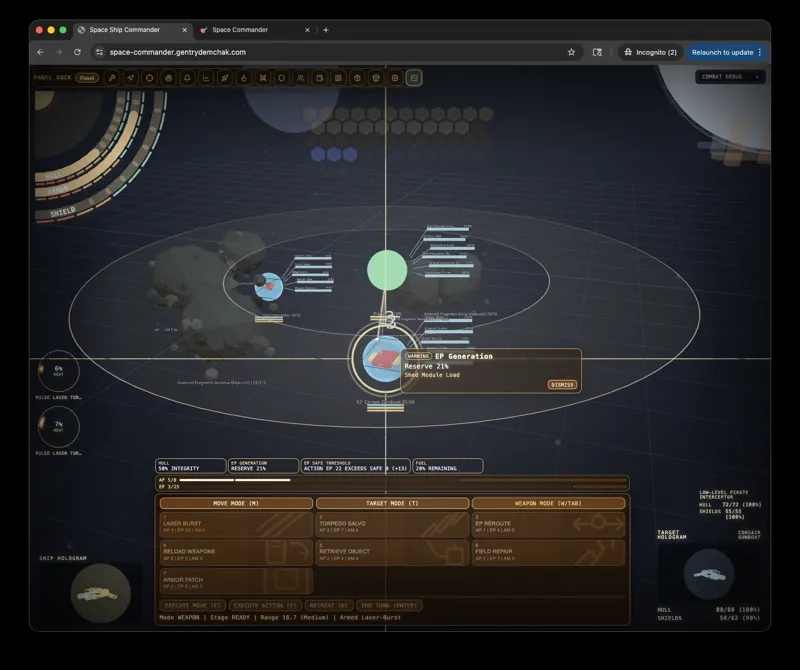This screenshot has width=800, height=670.
Task: Click the Shield arc gauge label
Action: pyautogui.click(x=63, y=211)
